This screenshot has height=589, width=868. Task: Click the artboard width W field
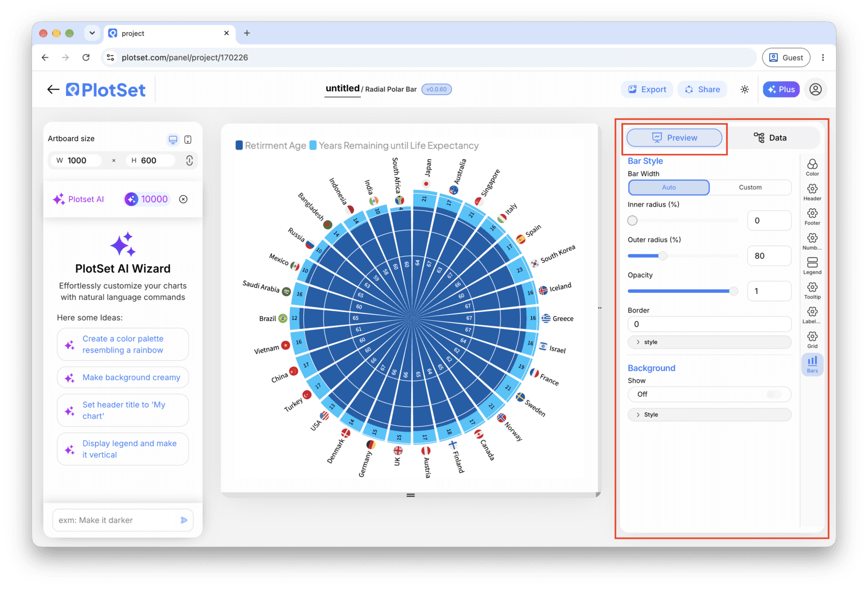pos(77,161)
